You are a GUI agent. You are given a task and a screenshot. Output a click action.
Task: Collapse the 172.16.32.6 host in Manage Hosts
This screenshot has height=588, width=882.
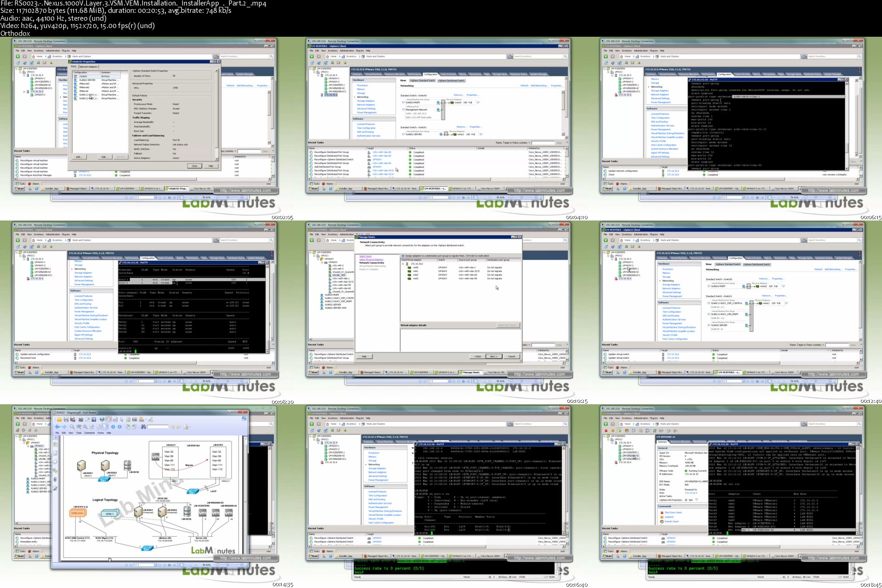click(x=403, y=264)
